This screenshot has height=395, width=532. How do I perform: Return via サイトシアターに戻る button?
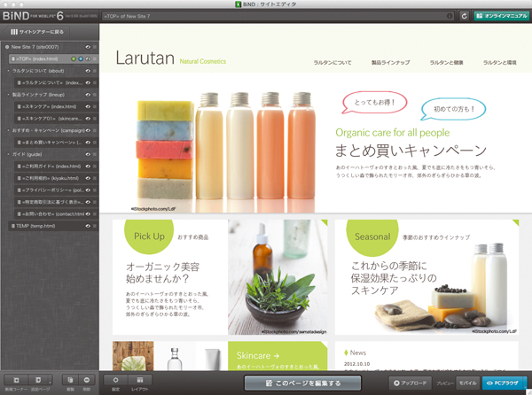[36, 32]
